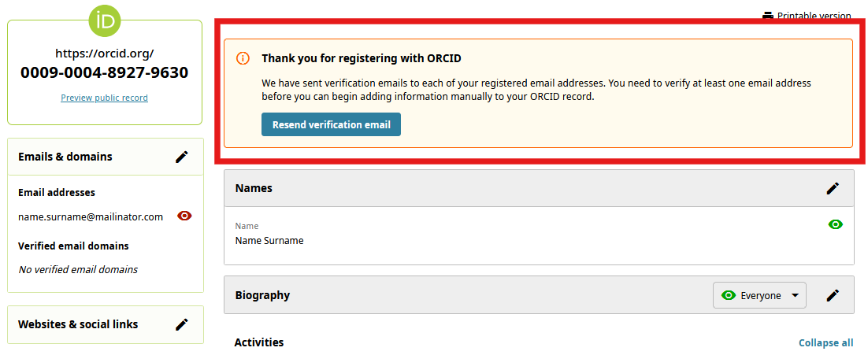Click the orange info icon in notice
Screen dimensions: 868x355
point(243,58)
